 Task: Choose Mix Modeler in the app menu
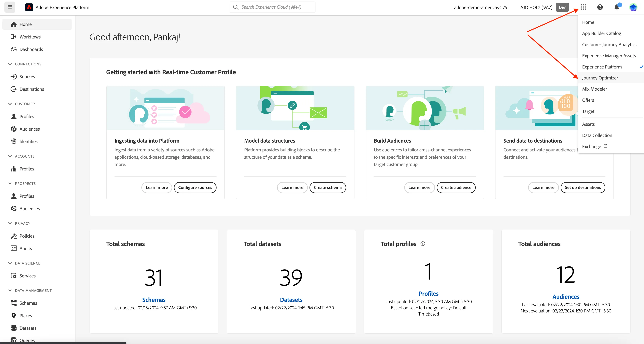click(611, 89)
